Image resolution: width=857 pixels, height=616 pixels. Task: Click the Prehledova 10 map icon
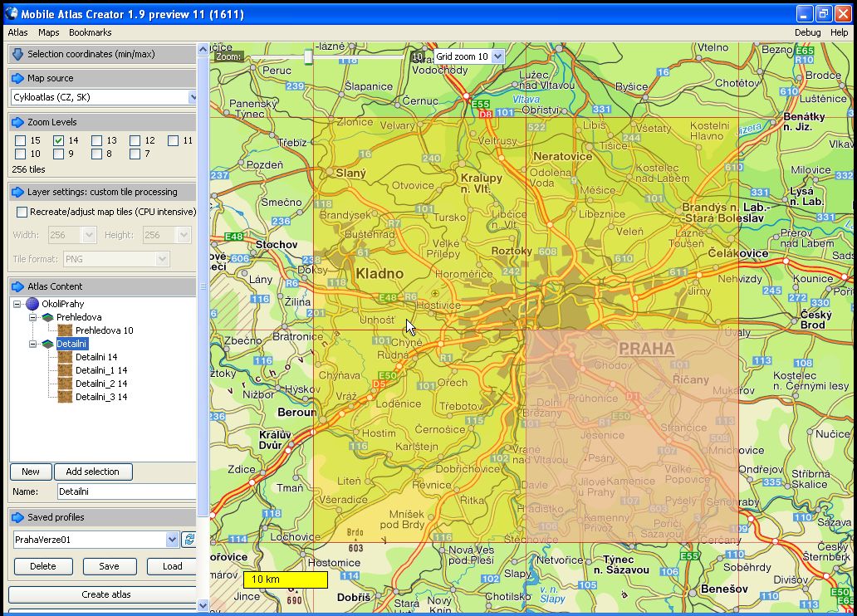(x=65, y=330)
